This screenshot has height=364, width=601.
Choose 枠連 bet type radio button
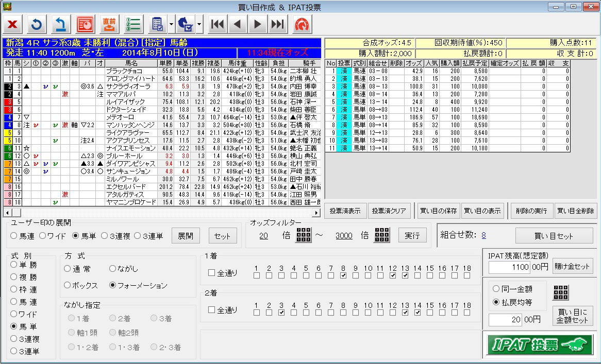[x=14, y=289]
